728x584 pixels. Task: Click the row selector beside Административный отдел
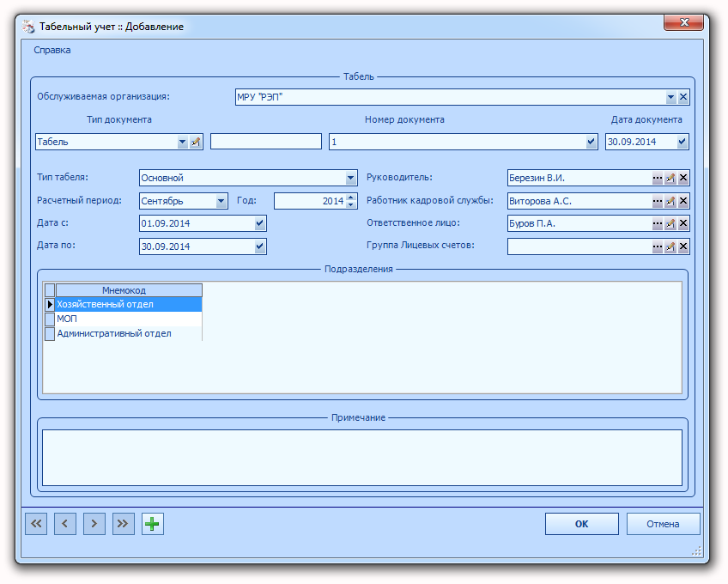(50, 333)
